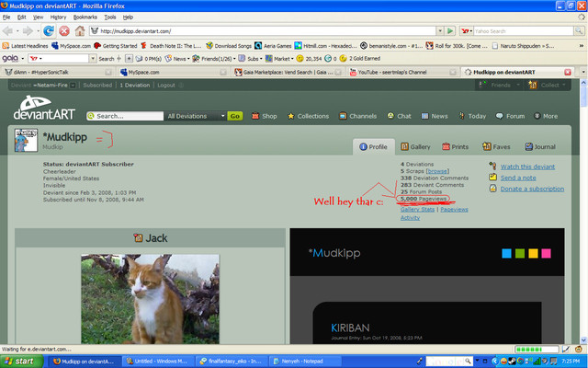Go to the Firefox home page icon

pyautogui.click(x=80, y=30)
